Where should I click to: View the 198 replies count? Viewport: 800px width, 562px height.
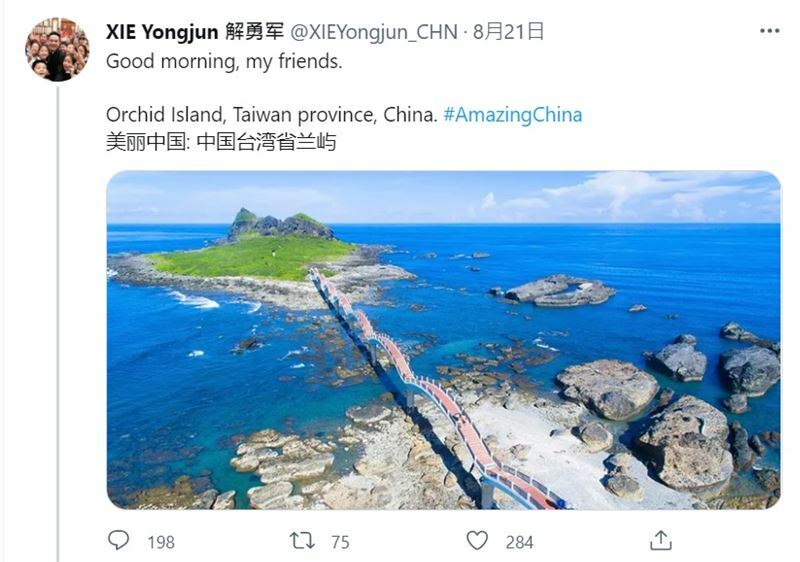[x=161, y=542]
